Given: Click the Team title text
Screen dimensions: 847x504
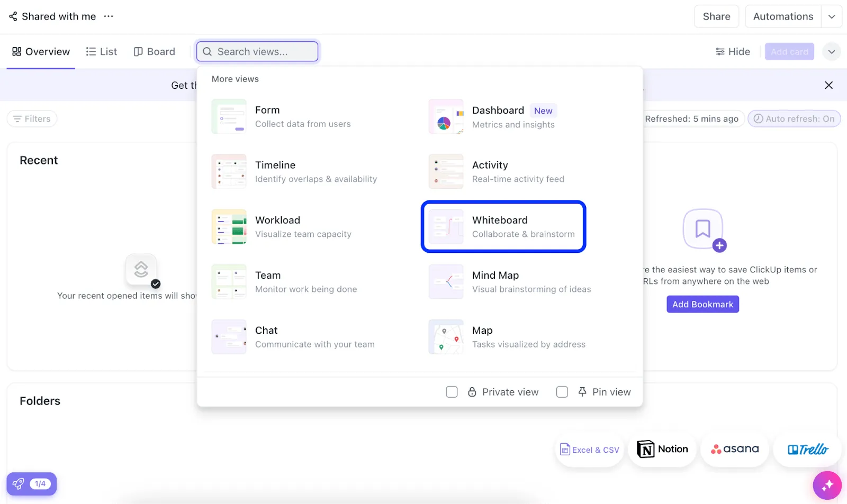Looking at the screenshot, I should [x=268, y=275].
